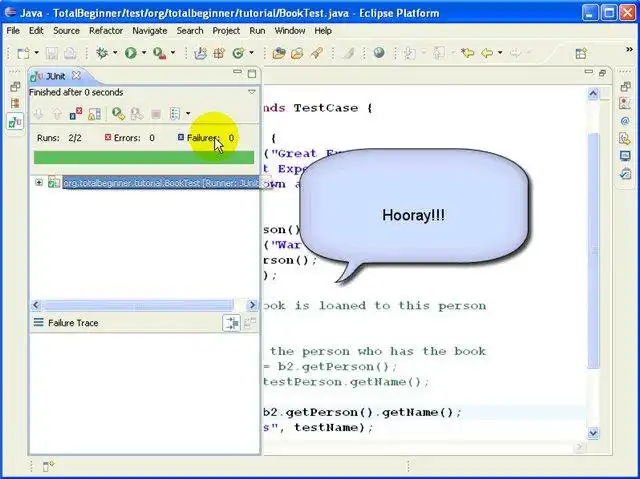Click the 'Finished after 0 seconds' text
640x479 pixels.
tap(76, 92)
